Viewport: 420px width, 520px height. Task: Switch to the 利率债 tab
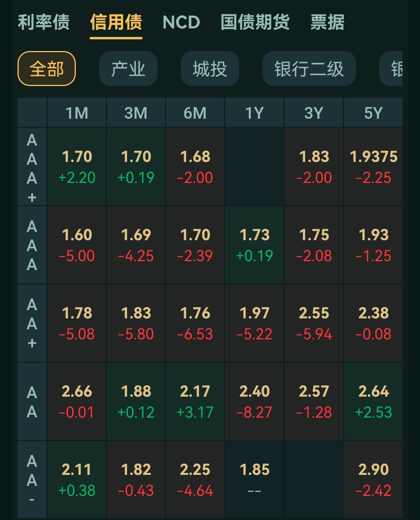44,22
